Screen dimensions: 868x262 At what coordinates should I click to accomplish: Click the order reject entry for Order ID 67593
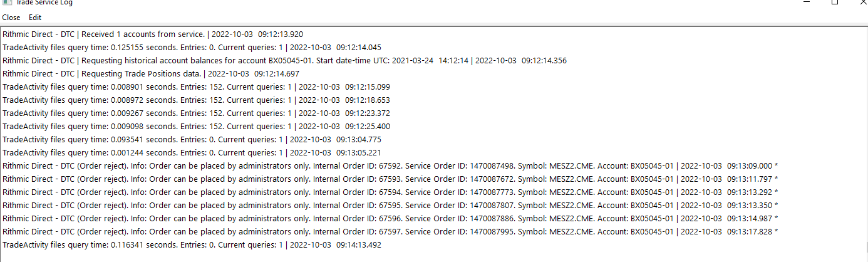pyautogui.click(x=390, y=179)
